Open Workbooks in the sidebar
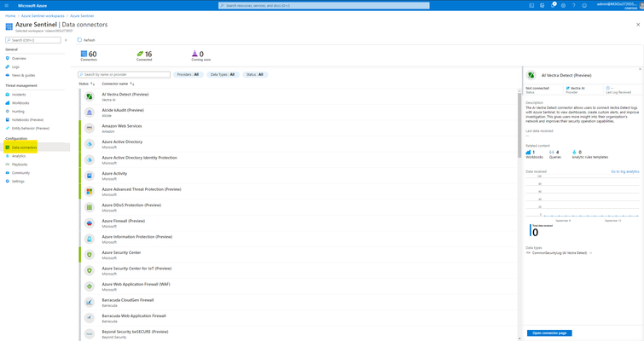 [x=20, y=103]
